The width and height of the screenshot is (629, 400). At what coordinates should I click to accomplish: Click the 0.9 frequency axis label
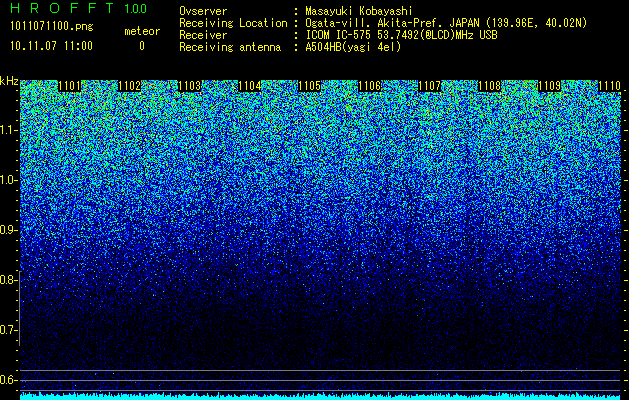(x=8, y=230)
